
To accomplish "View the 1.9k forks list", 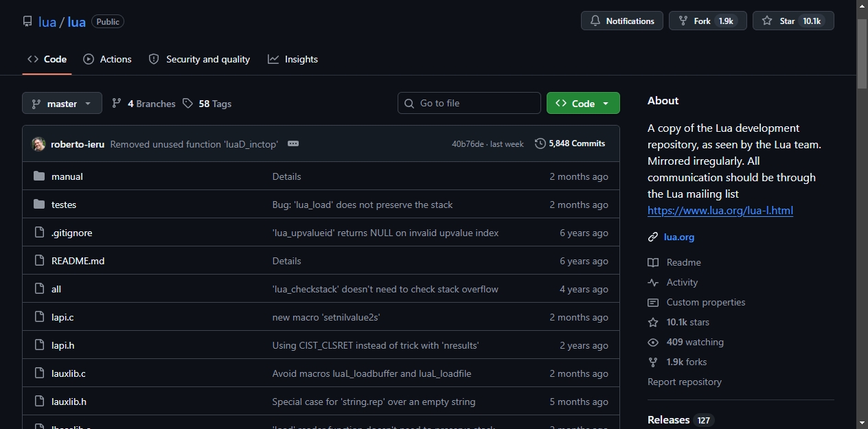I will (677, 362).
